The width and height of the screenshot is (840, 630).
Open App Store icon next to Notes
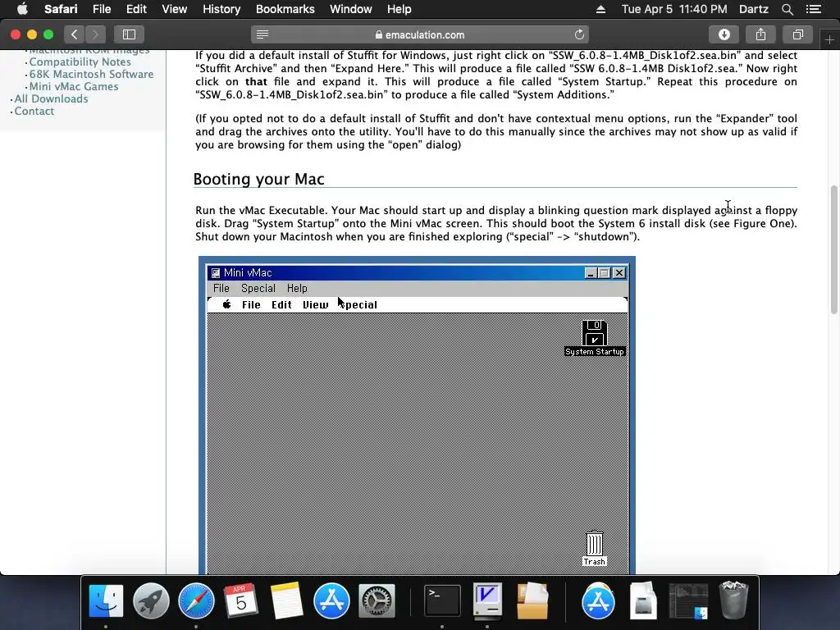pos(331,600)
